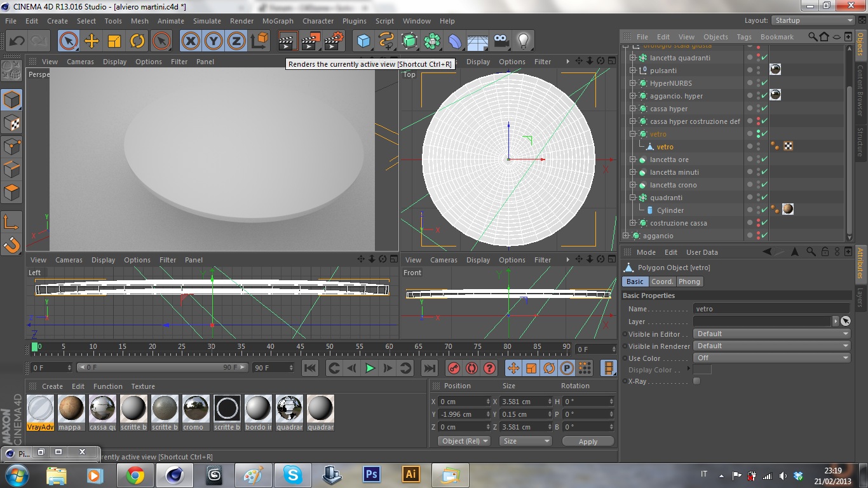
Task: Expand the quadranti object tree
Action: point(633,198)
